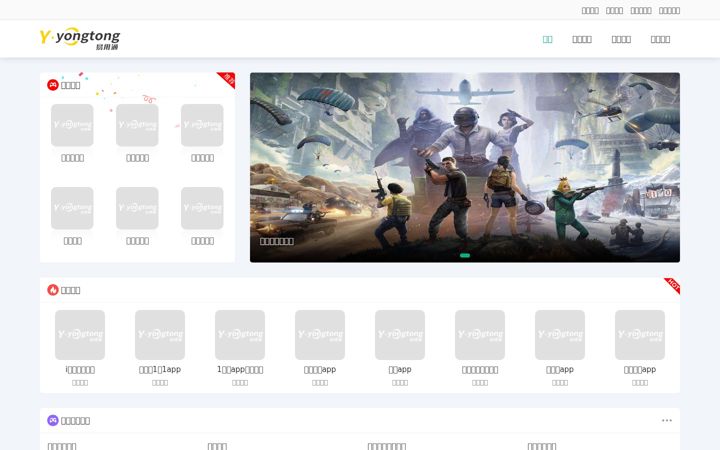This screenshot has width=720, height=450.
Task: Click the red gamepad icon in the recommended panel
Action: 53,85
